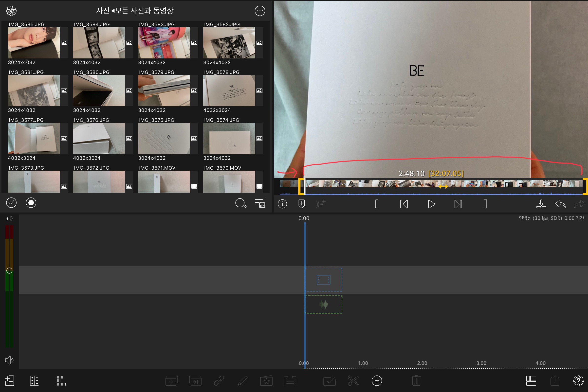Open the project settings gear icon
The height and width of the screenshot is (392, 588).
(578, 381)
